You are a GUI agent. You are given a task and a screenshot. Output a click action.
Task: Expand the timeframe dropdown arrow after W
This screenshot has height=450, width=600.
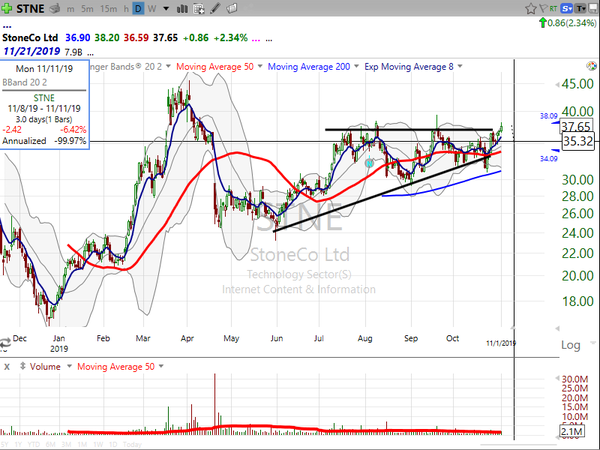click(166, 8)
